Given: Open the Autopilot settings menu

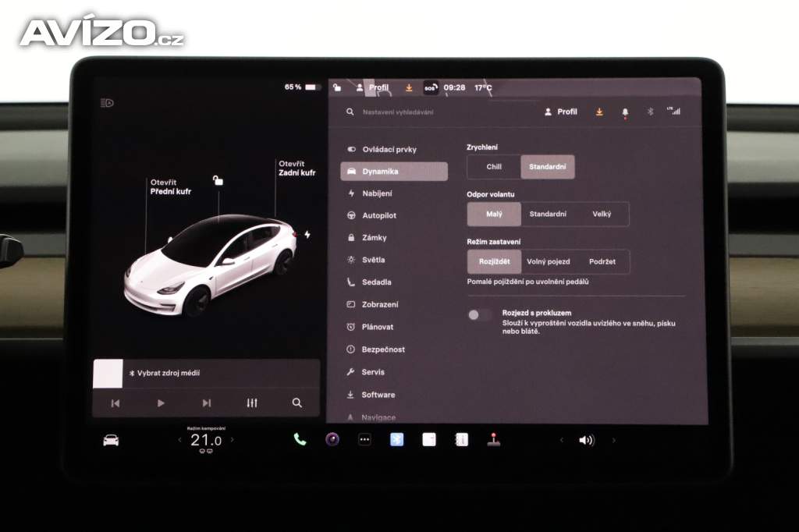Looking at the screenshot, I should pyautogui.click(x=378, y=215).
